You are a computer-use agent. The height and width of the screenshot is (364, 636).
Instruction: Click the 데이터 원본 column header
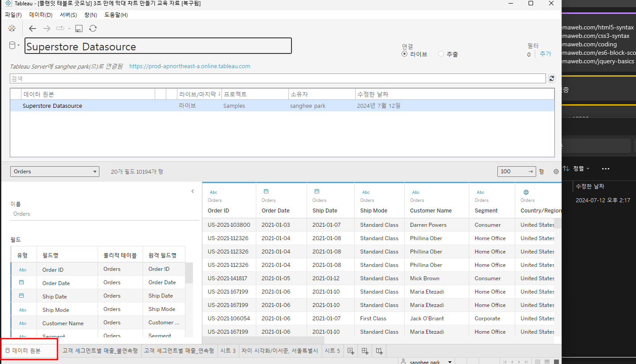tap(88, 94)
